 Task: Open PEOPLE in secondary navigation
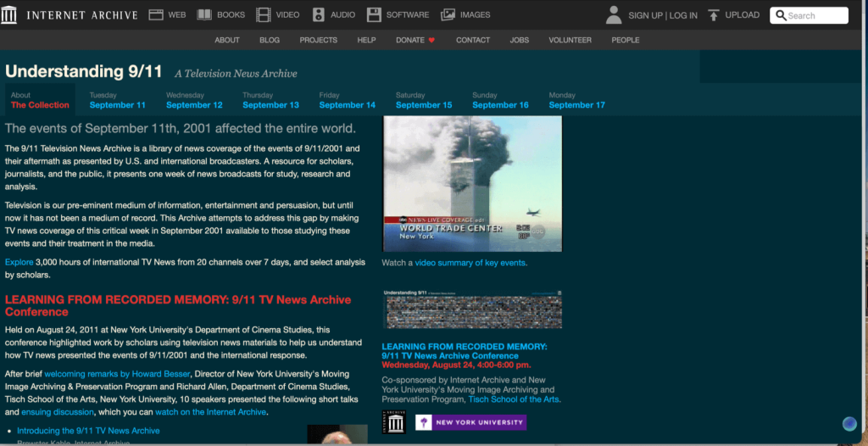626,40
